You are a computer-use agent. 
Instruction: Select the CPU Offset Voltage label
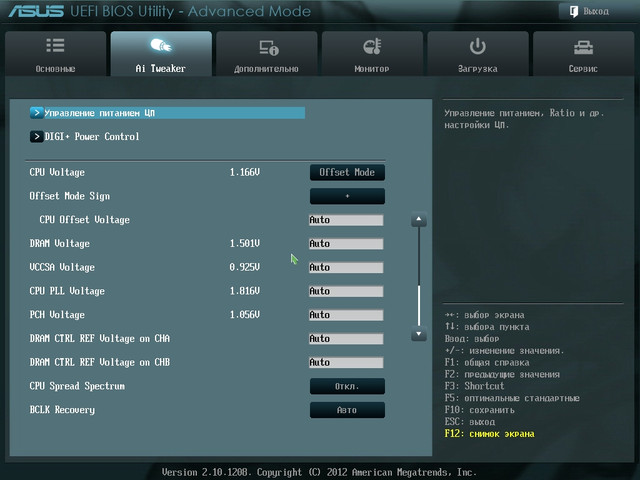tap(84, 220)
